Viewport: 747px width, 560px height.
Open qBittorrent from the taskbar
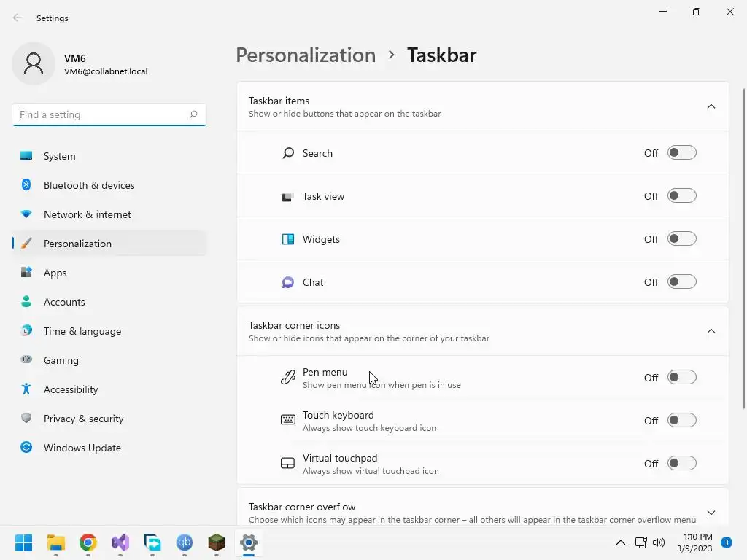[x=185, y=542]
